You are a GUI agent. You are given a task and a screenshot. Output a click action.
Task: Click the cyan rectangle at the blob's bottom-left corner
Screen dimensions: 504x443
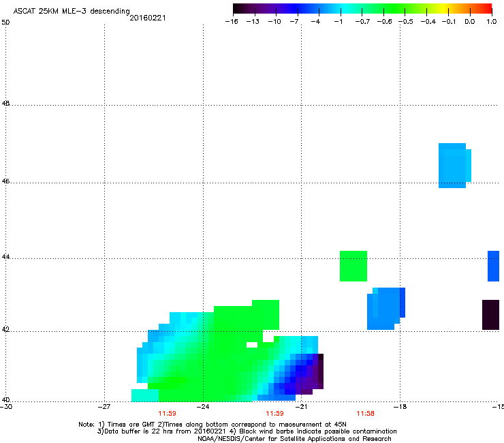click(145, 395)
